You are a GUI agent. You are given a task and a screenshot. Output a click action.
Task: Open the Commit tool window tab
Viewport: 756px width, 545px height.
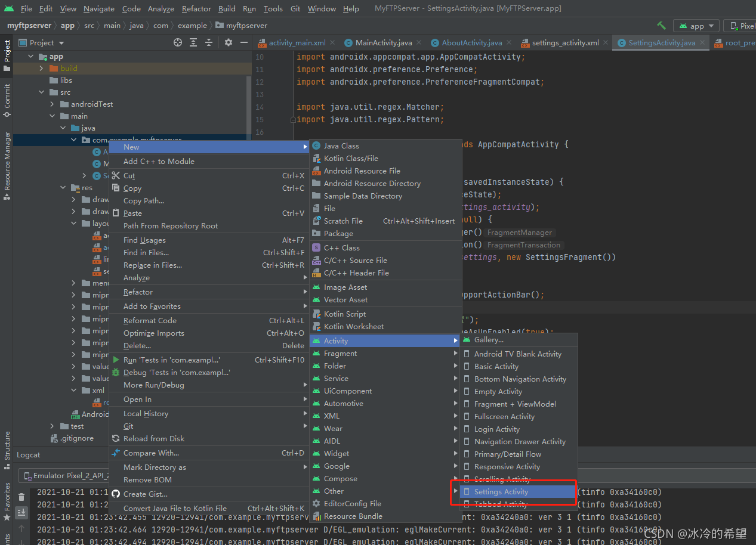click(x=7, y=100)
